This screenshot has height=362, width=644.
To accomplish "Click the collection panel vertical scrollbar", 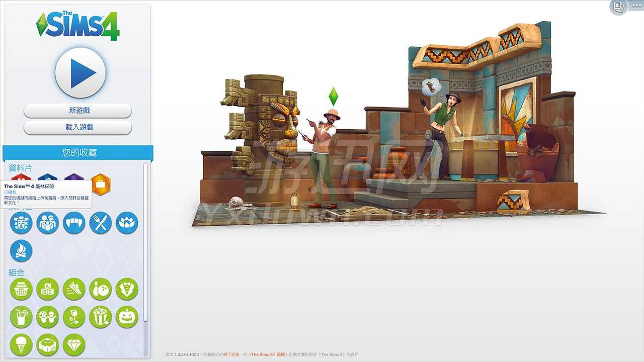I will pyautogui.click(x=146, y=241).
